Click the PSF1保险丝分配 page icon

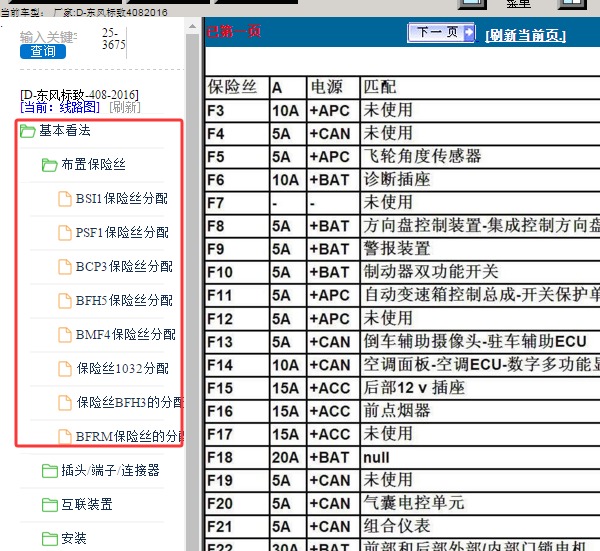coord(65,233)
